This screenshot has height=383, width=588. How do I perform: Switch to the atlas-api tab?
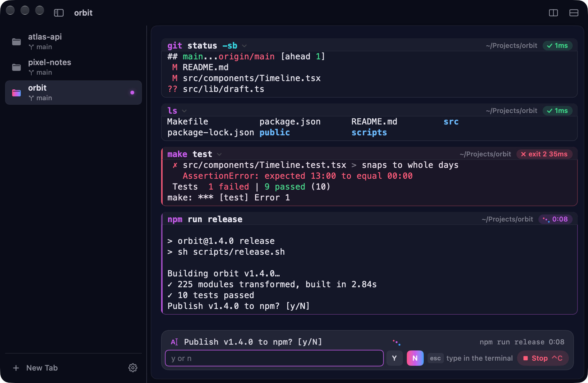[x=73, y=41]
